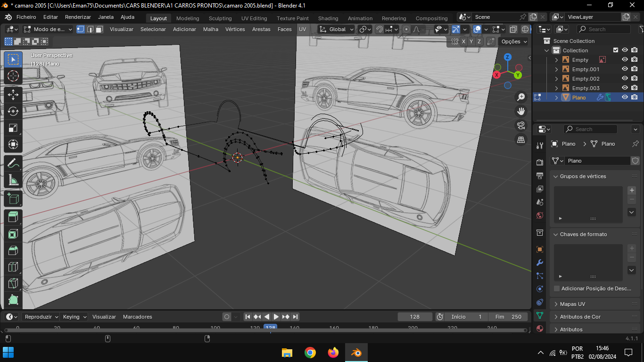Select the Annotate pencil tool
Image resolution: width=644 pixels, height=362 pixels.
tap(13, 163)
